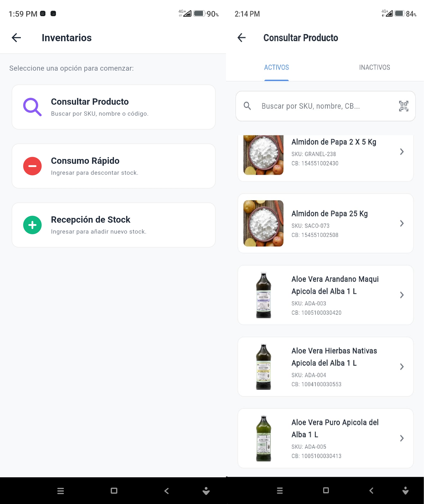The width and height of the screenshot is (424, 504).
Task: Open the Recepción de Stock option
Action: [x=113, y=225]
